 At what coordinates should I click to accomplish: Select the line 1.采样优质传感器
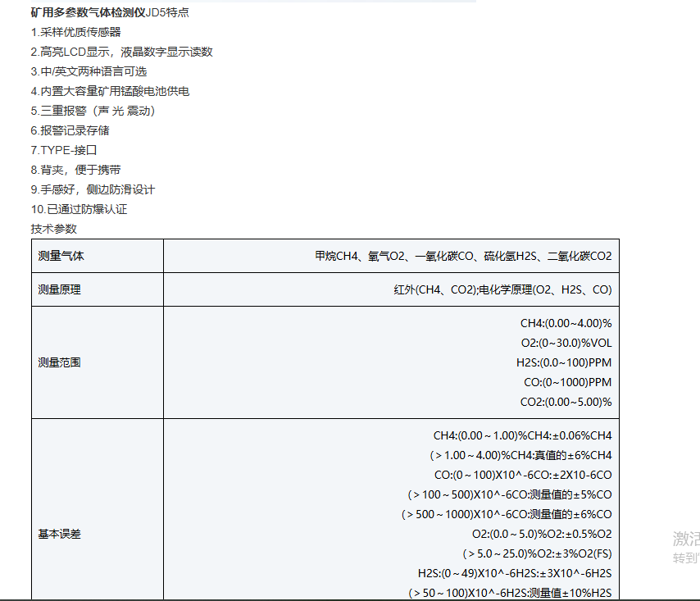[x=76, y=32]
